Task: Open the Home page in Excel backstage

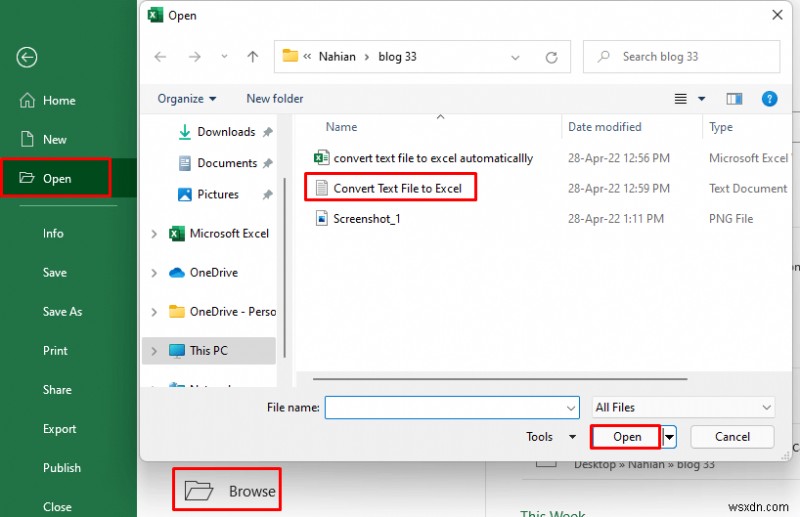Action: tap(47, 101)
